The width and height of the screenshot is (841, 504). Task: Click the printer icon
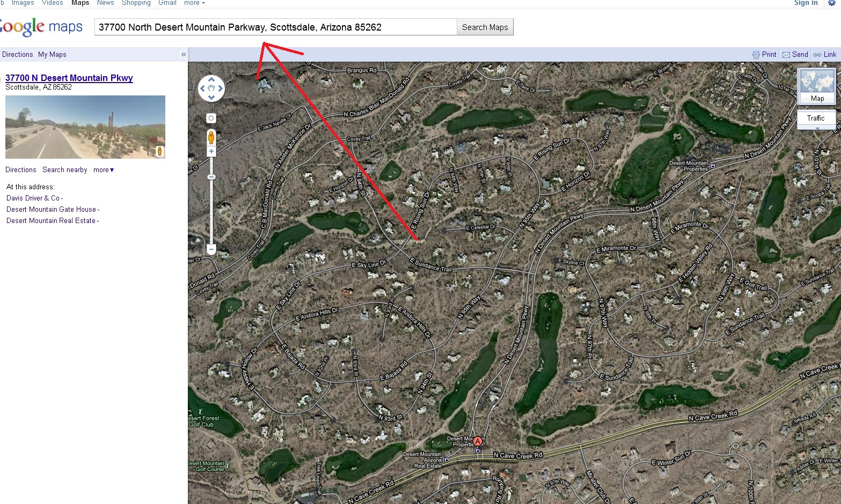point(756,55)
